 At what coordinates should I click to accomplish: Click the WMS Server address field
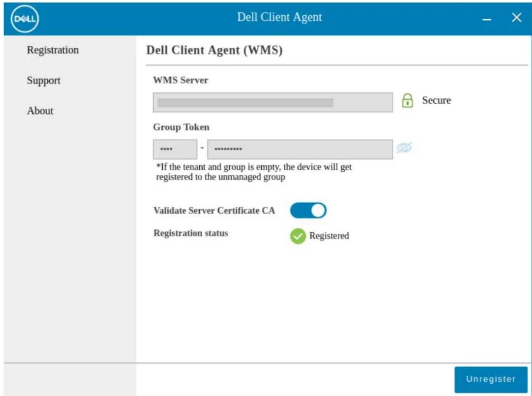tap(272, 102)
